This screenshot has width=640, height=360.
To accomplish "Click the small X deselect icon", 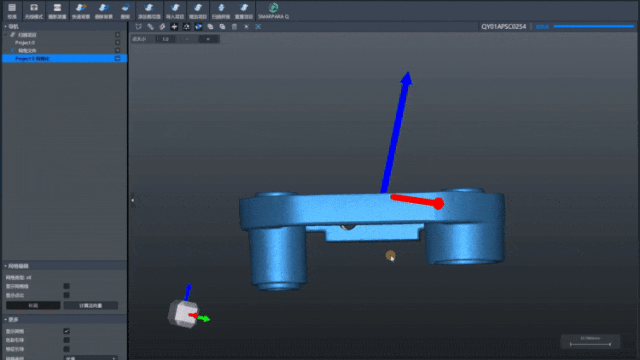I will (x=246, y=27).
